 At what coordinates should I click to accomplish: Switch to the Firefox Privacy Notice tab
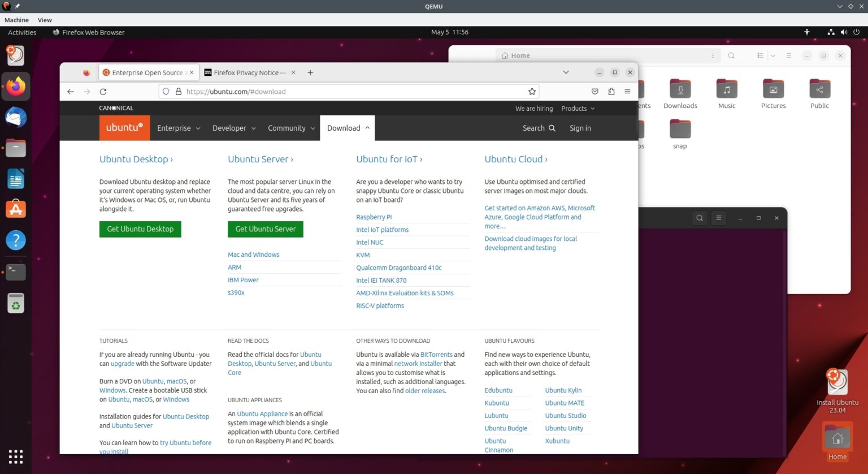tap(246, 72)
